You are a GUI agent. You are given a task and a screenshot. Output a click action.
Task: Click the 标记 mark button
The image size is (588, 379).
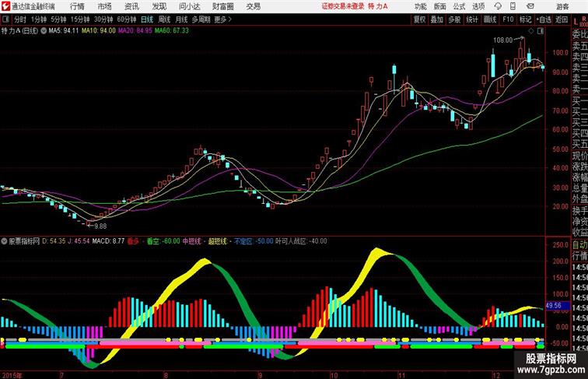tap(525, 19)
